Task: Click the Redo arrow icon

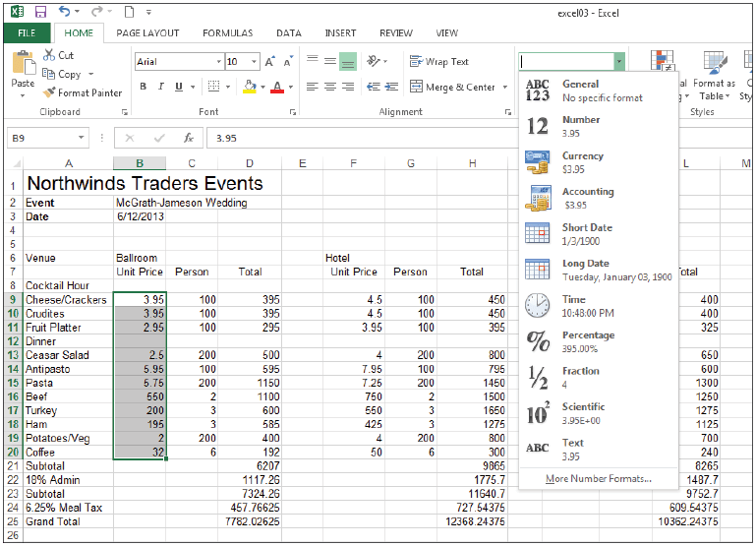Action: (97, 11)
